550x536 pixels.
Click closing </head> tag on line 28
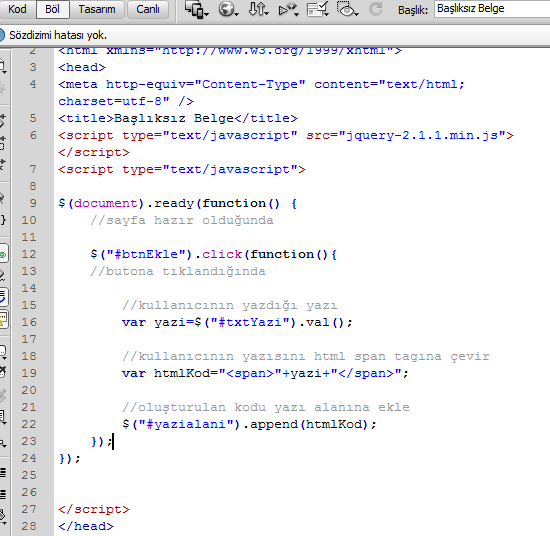tap(86, 526)
